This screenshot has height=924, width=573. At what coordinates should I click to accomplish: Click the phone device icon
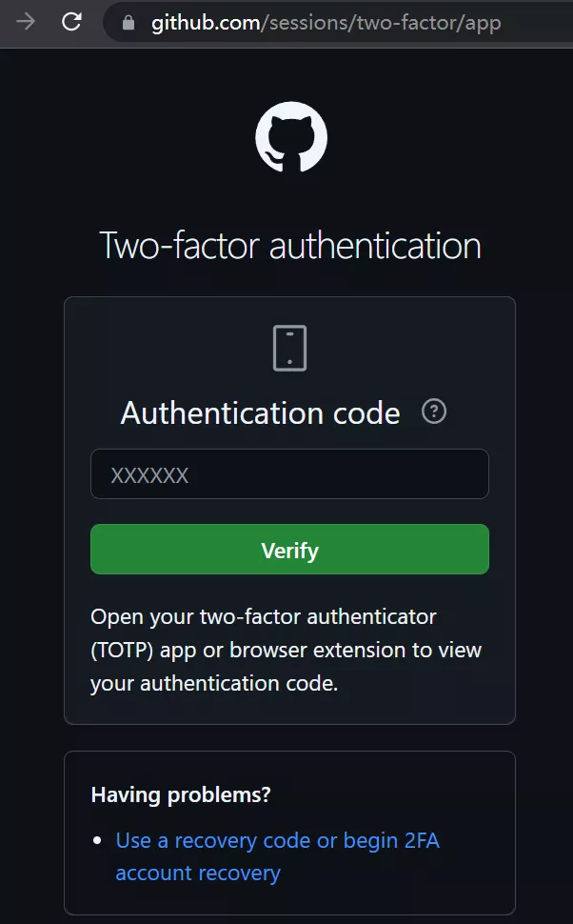289,348
